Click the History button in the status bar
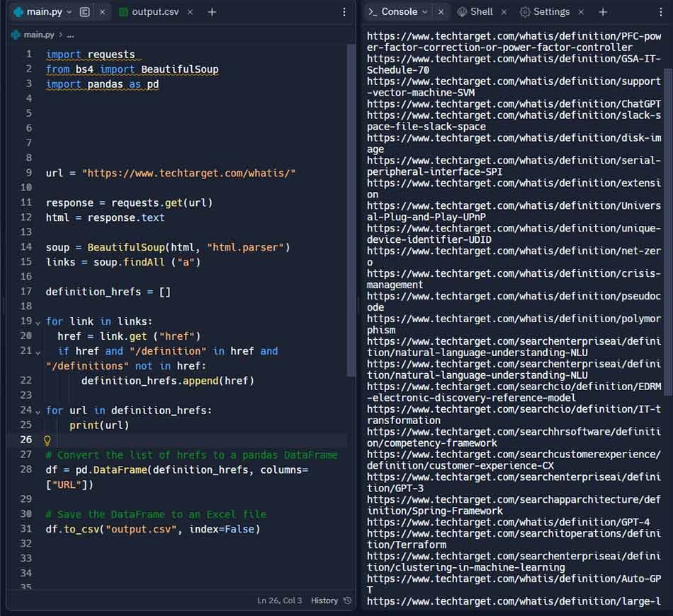 coord(324,600)
